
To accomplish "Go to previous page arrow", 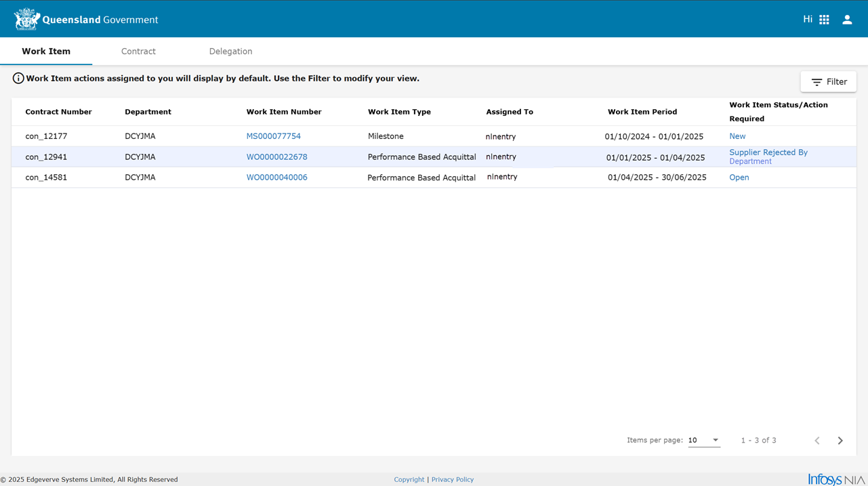I will [x=817, y=441].
